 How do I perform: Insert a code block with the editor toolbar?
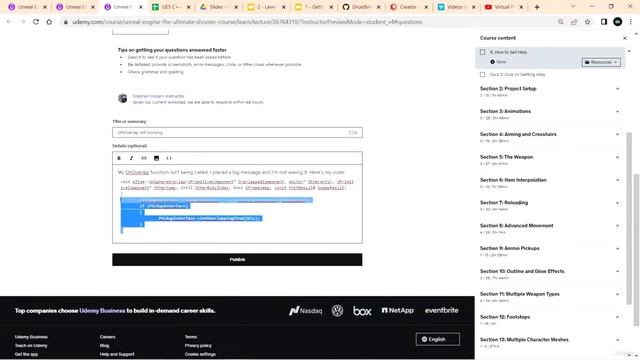pyautogui.click(x=169, y=158)
